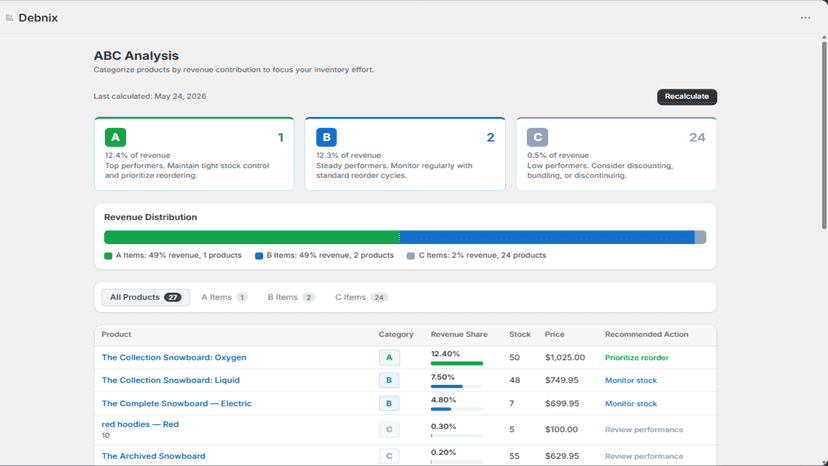Viewport: 828px width, 466px height.
Task: Open the three-dot more options menu
Action: pyautogui.click(x=805, y=18)
